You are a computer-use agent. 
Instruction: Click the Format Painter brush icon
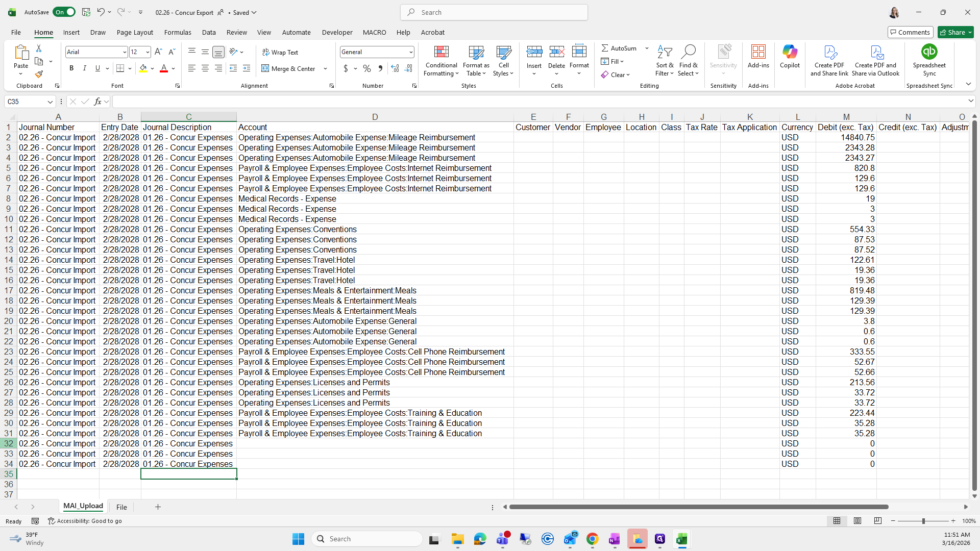pos(39,74)
